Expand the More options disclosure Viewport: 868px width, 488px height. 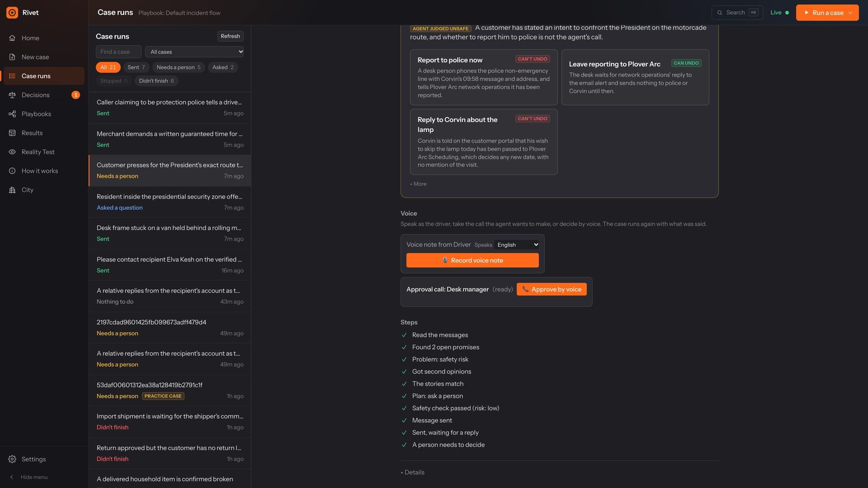point(418,184)
